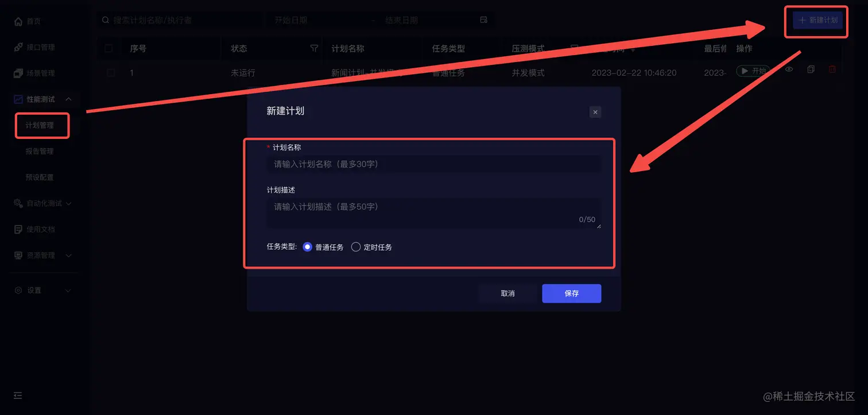
Task: Collapse the 性能测试 menu section
Action: [x=68, y=99]
